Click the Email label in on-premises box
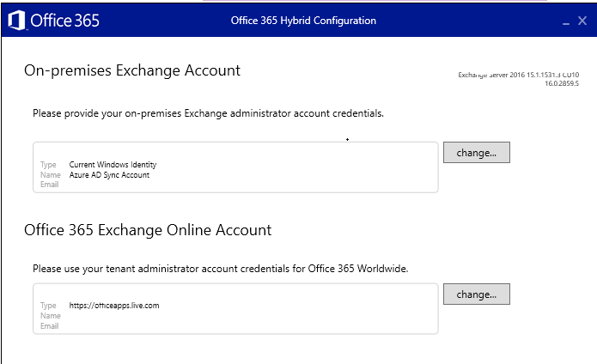 (x=50, y=185)
